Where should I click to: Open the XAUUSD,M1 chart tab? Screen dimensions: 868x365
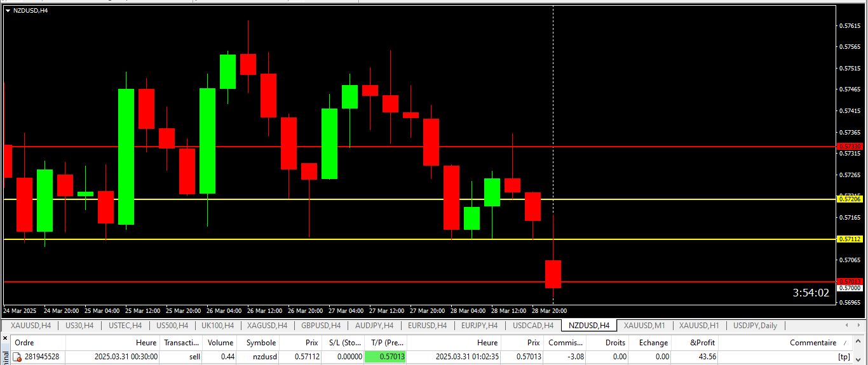point(644,326)
